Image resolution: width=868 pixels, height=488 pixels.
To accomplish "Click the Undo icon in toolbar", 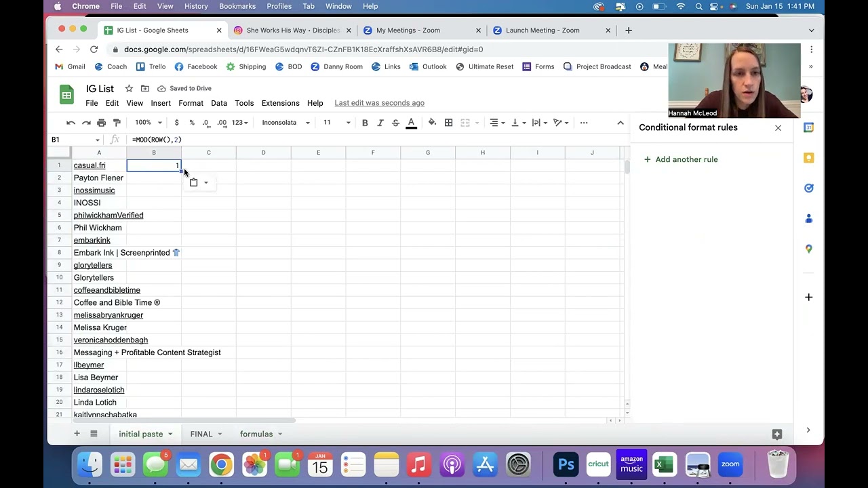I will [71, 123].
